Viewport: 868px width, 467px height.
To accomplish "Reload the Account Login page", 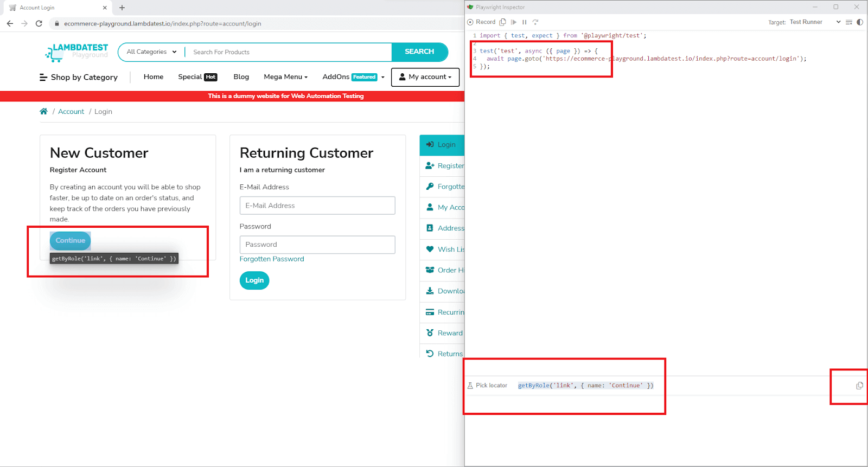I will pos(39,23).
